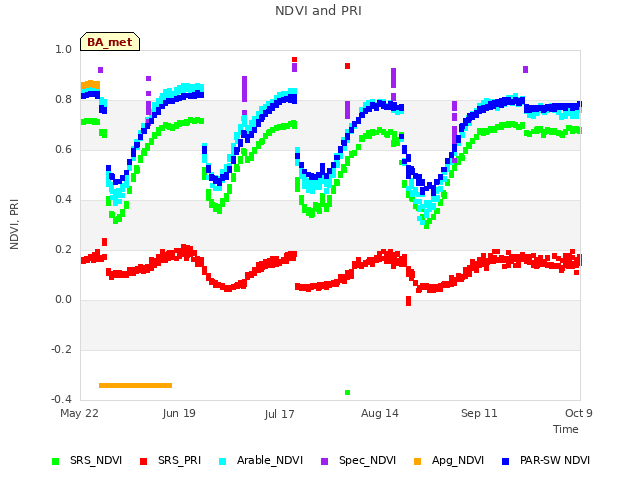
Task: Click the Aug 14 x-axis tick label
Action: pyautogui.click(x=380, y=413)
